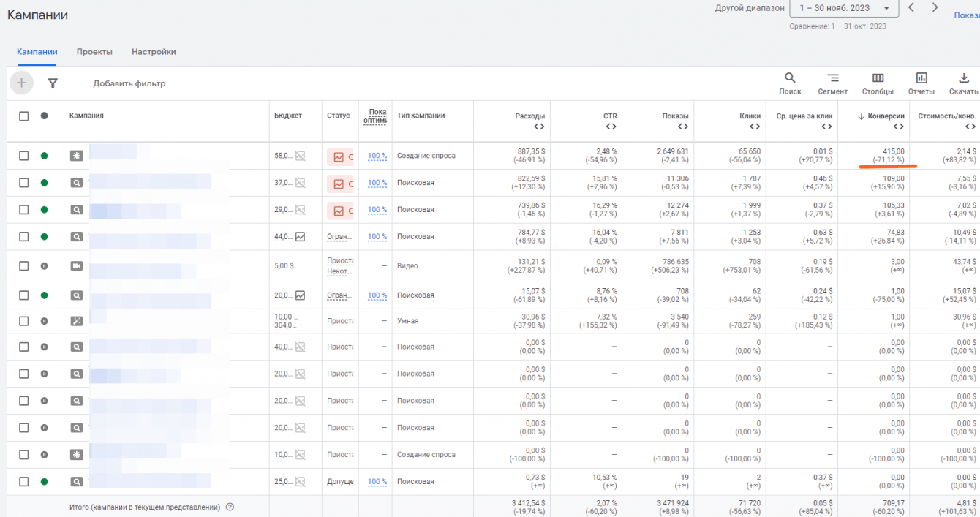980x517 pixels.
Task: Open the Столбцы columns tool
Action: 878,83
